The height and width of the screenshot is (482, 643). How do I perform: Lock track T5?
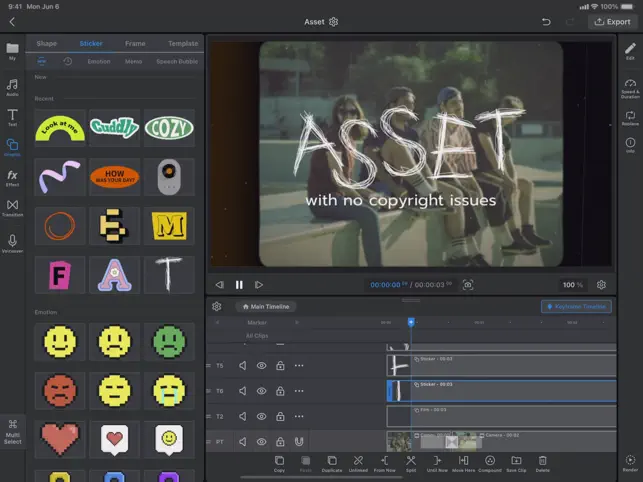point(280,365)
